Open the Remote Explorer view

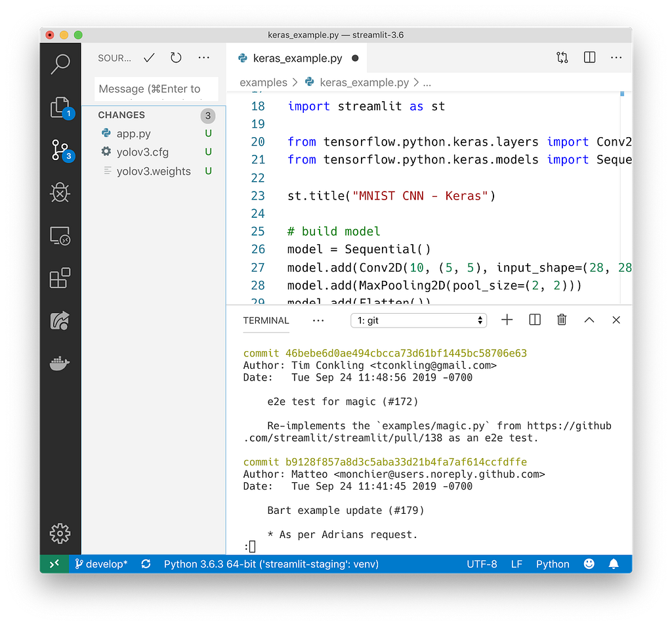60,236
